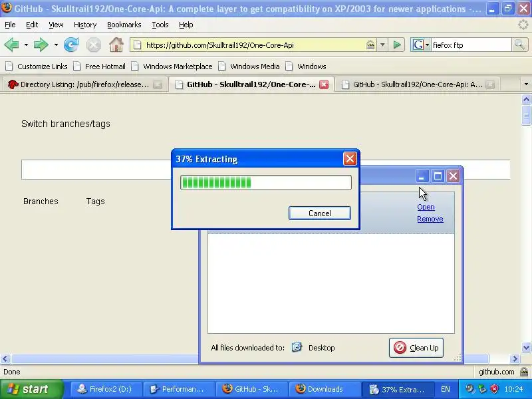The height and width of the screenshot is (399, 532).
Task: Click the vertical scrollbar down arrow
Action: 526,347
